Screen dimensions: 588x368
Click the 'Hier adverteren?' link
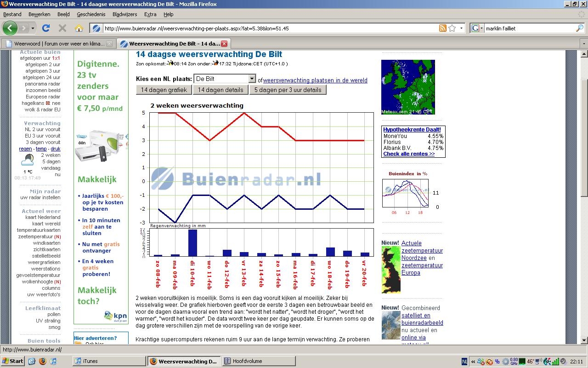[95, 338]
